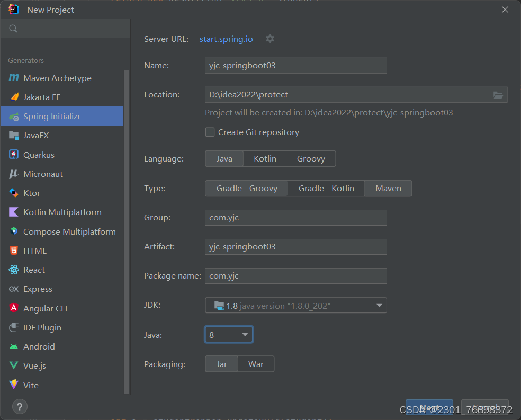Select Android generator
Screen dimensions: 521x420
pyautogui.click(x=62, y=346)
